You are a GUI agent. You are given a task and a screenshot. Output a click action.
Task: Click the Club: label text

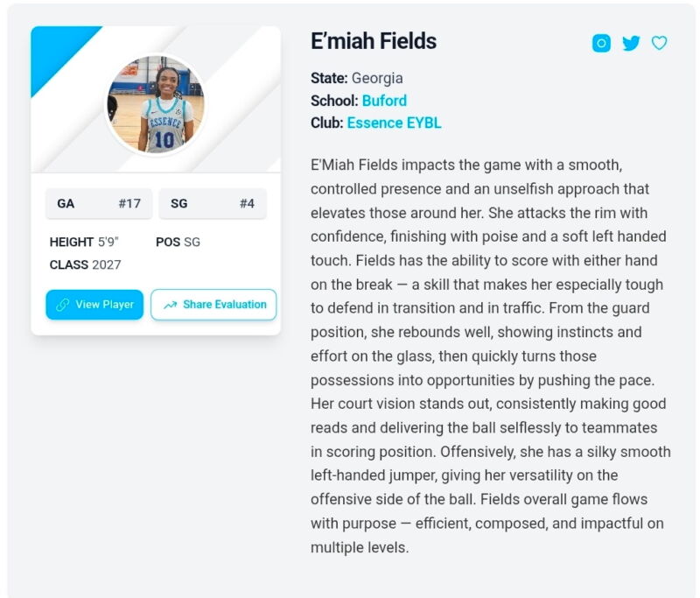pyautogui.click(x=326, y=123)
